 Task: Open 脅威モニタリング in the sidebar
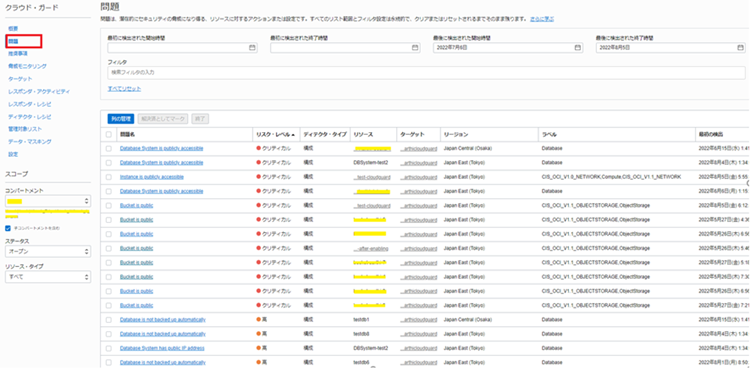pos(27,66)
